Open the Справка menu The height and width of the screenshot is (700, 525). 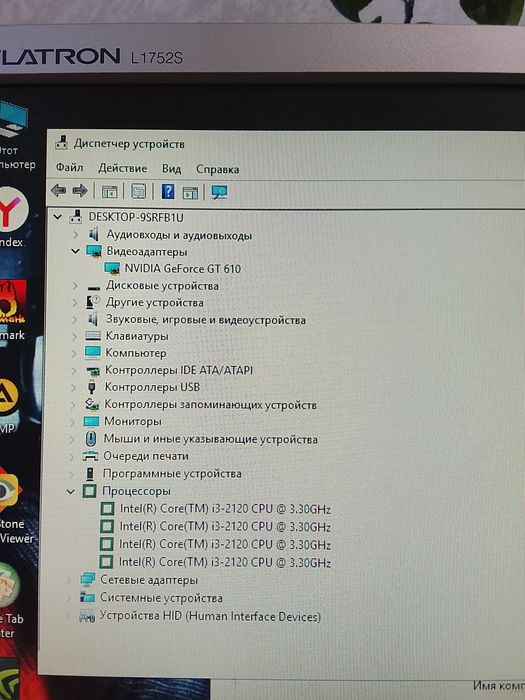tap(217, 169)
